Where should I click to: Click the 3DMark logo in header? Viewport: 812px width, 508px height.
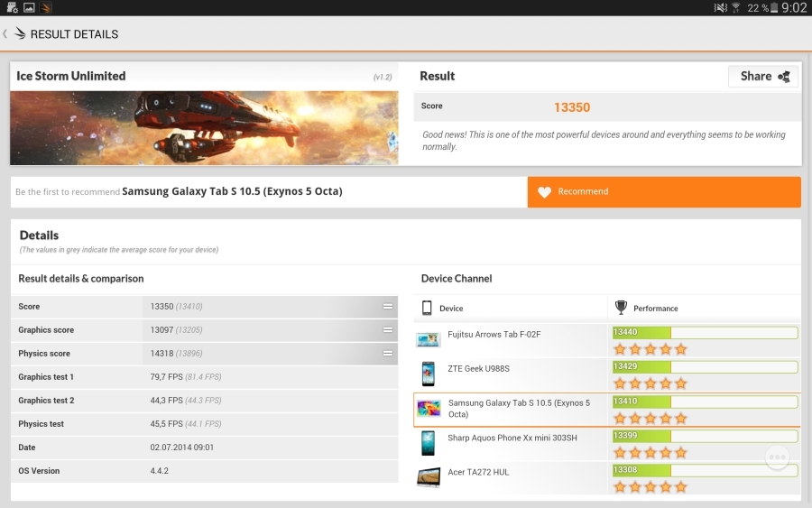pos(20,33)
